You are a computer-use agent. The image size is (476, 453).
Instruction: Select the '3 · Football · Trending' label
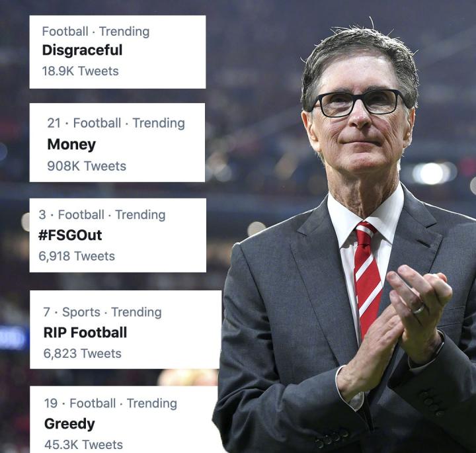click(102, 215)
